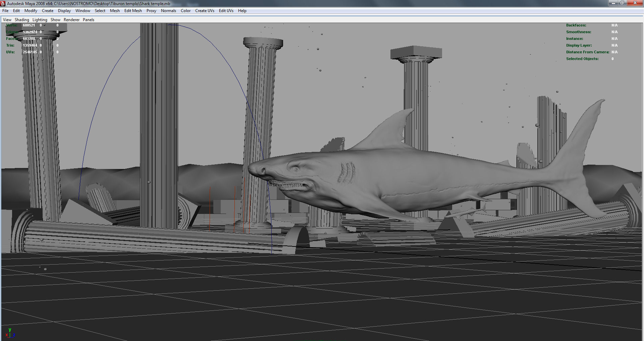Click the Verts count value 680521

tap(29, 25)
